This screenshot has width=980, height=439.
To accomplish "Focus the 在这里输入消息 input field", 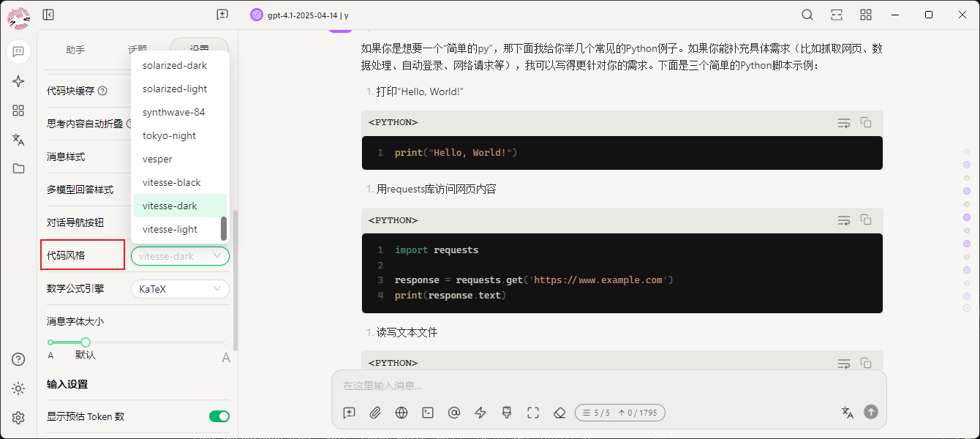I will point(608,386).
